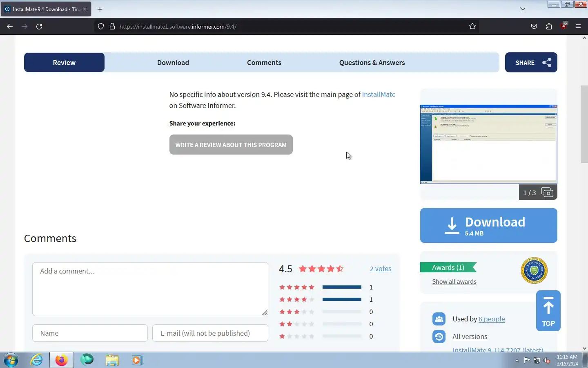Focus the Add a comment text area

150,289
